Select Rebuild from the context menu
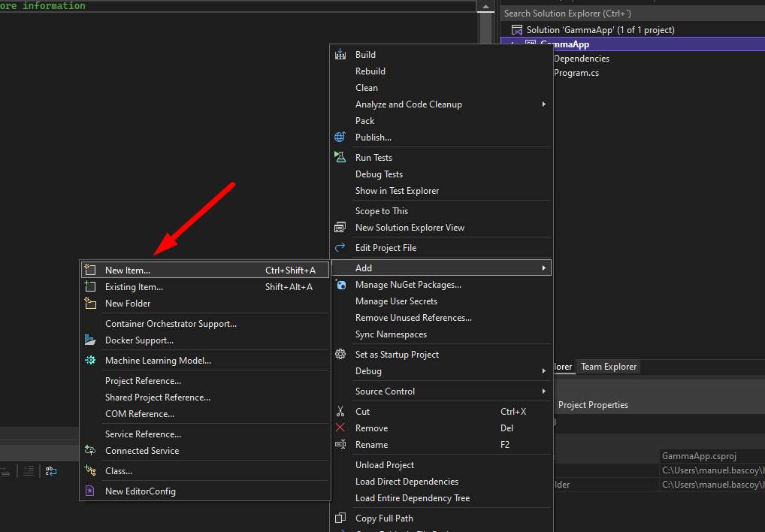The width and height of the screenshot is (765, 532). pyautogui.click(x=370, y=71)
